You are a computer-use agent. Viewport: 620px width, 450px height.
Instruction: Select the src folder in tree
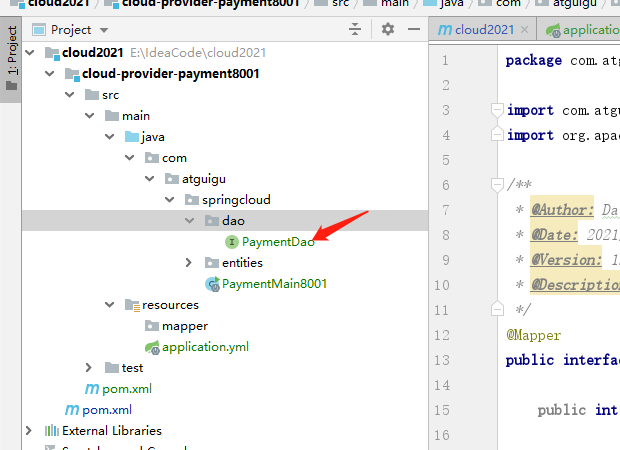click(110, 95)
